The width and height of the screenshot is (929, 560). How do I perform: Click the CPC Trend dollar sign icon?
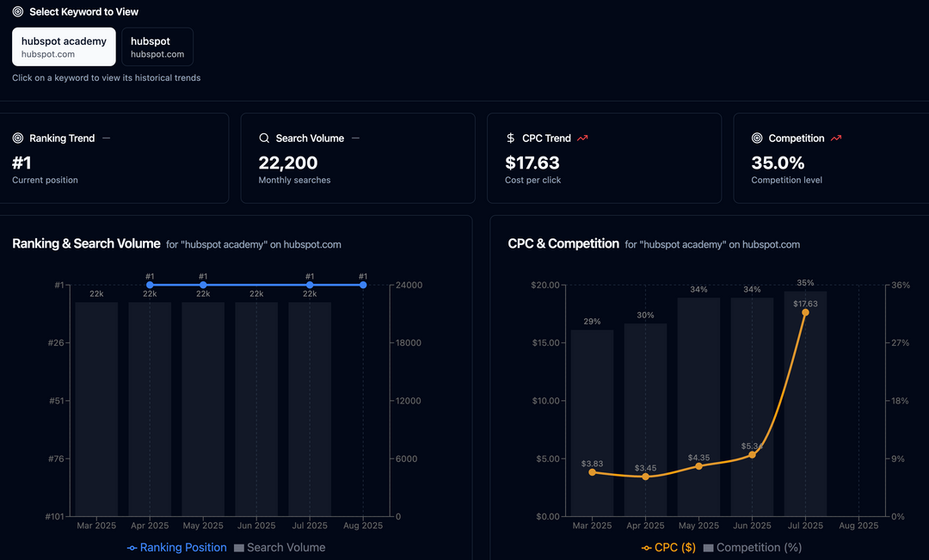point(511,138)
